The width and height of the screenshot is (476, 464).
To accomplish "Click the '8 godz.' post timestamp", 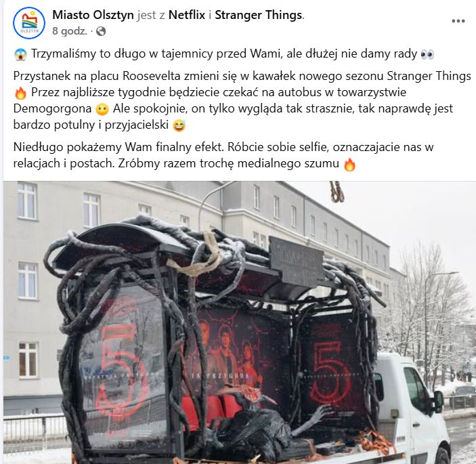I will pos(70,31).
